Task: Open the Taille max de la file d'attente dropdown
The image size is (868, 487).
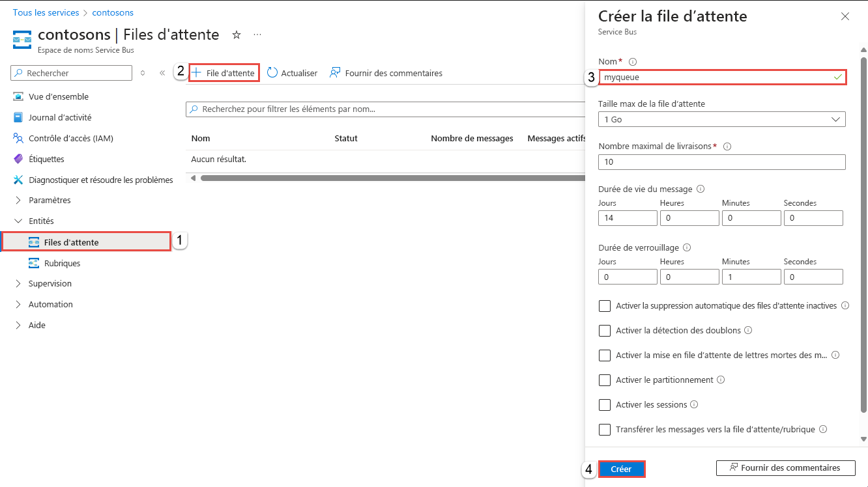Action: (x=721, y=119)
